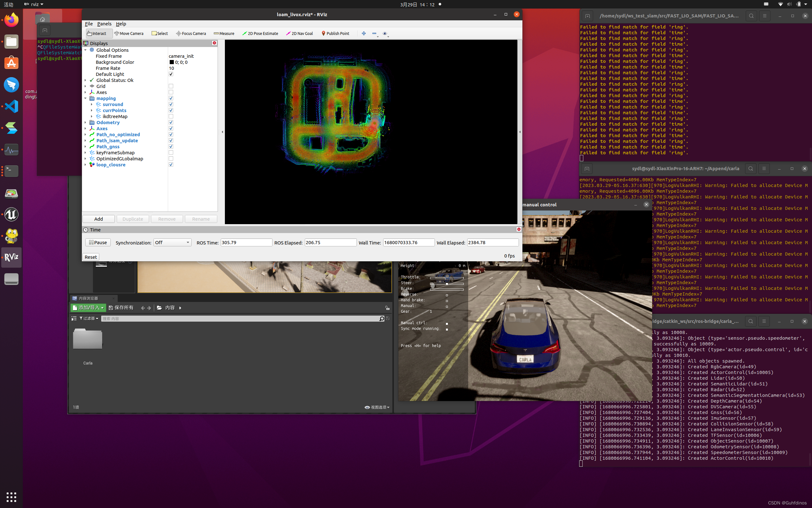Collapse the Global Options tree node

click(85, 50)
